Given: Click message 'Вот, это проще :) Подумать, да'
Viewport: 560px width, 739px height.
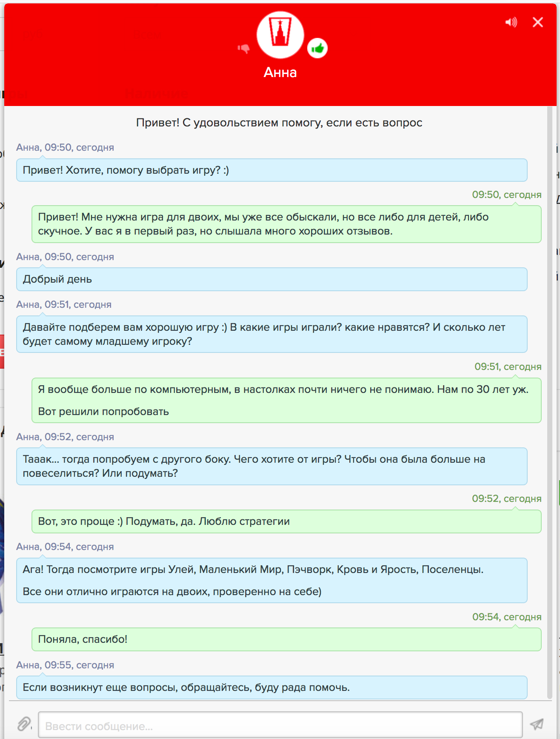Looking at the screenshot, I should (286, 521).
